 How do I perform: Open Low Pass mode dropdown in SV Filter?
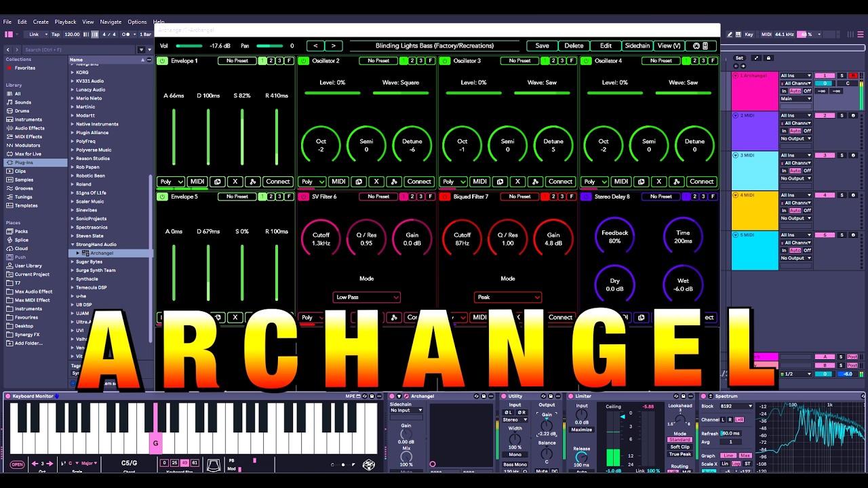[x=367, y=297]
